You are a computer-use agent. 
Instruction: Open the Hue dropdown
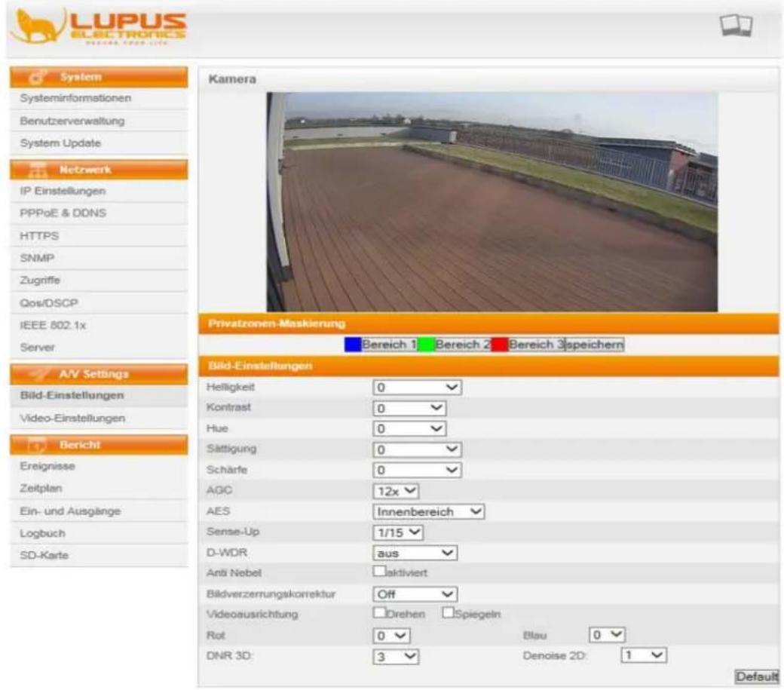click(x=409, y=429)
